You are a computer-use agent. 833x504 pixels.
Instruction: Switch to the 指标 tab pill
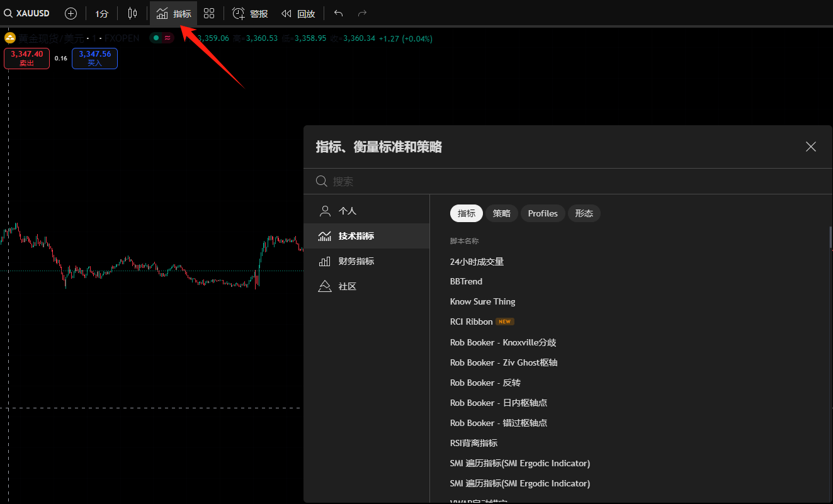[467, 213]
